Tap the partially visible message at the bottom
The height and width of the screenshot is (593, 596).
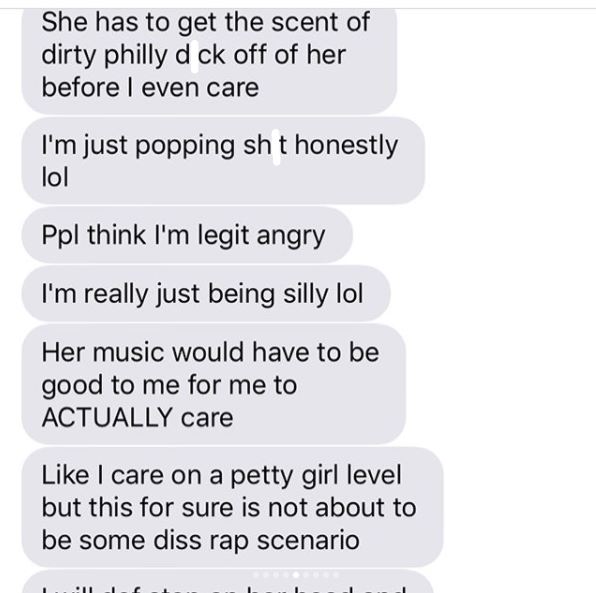[x=227, y=582]
